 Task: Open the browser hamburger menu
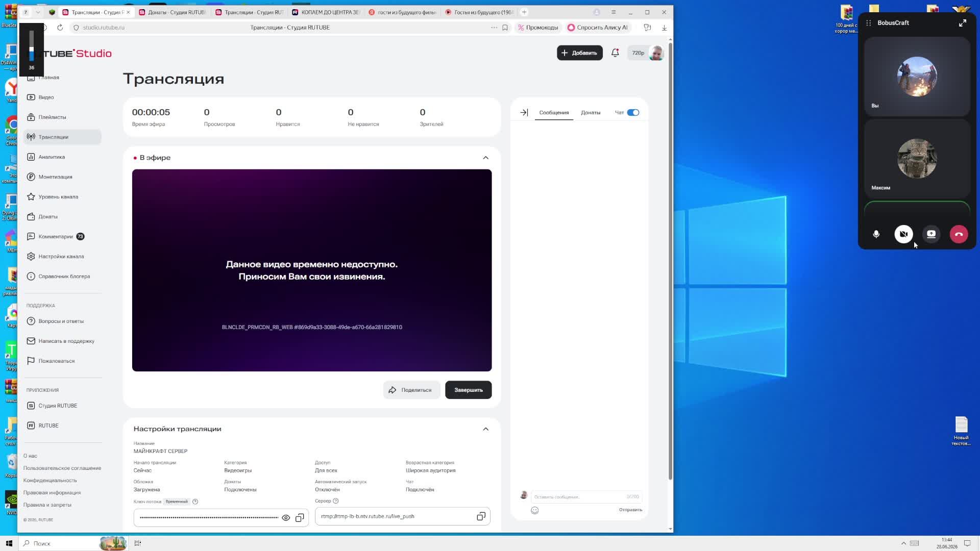(614, 12)
